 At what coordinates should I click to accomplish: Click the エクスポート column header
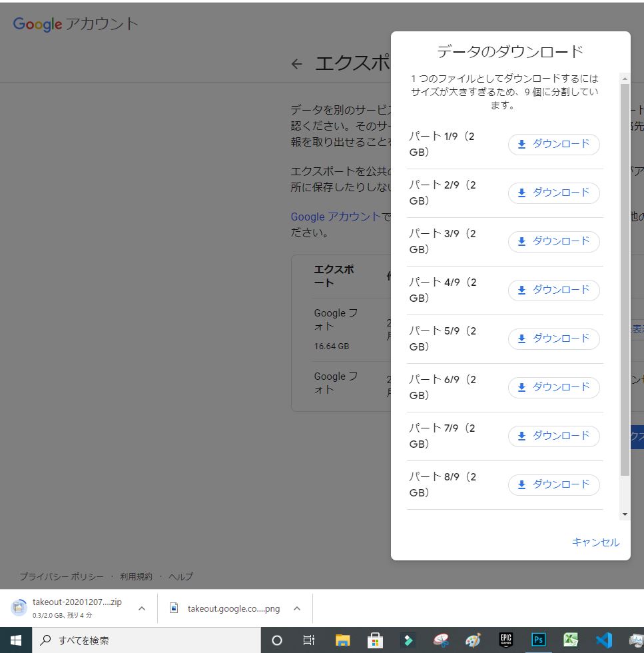[x=334, y=276]
